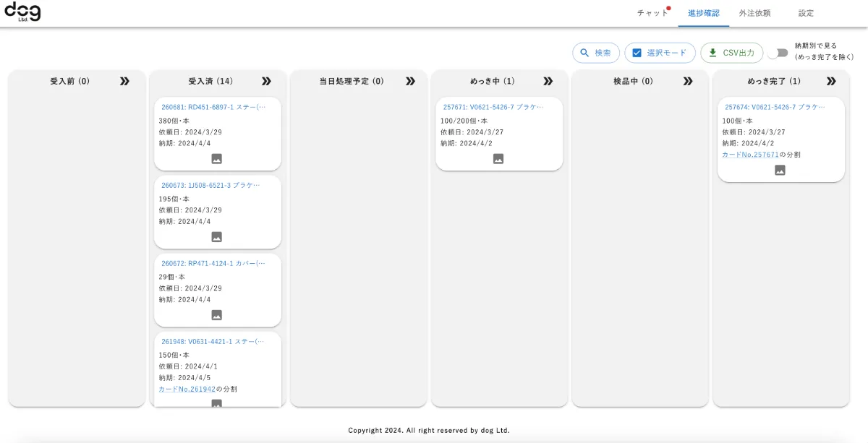868x443 pixels.
Task: Open image icon on card 260672
Action: pos(216,315)
